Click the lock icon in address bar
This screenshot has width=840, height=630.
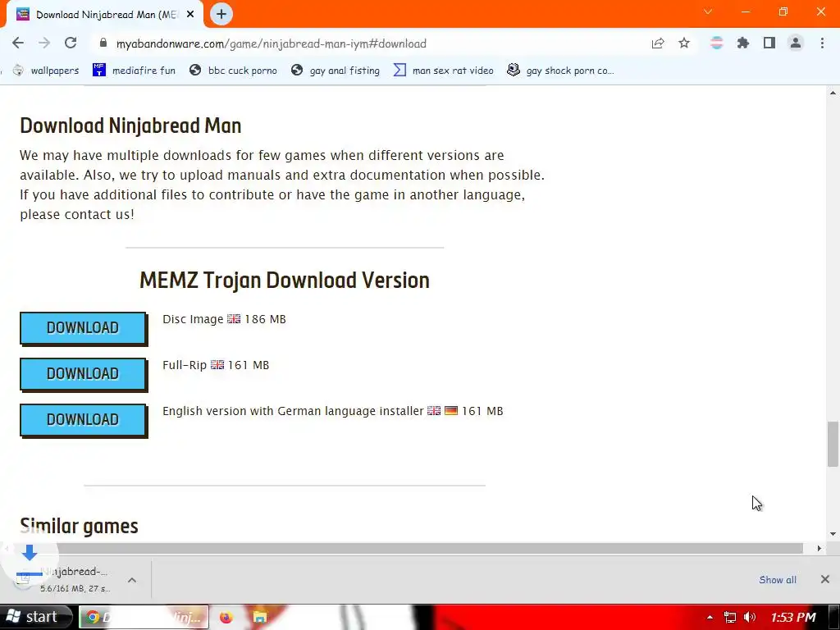103,43
